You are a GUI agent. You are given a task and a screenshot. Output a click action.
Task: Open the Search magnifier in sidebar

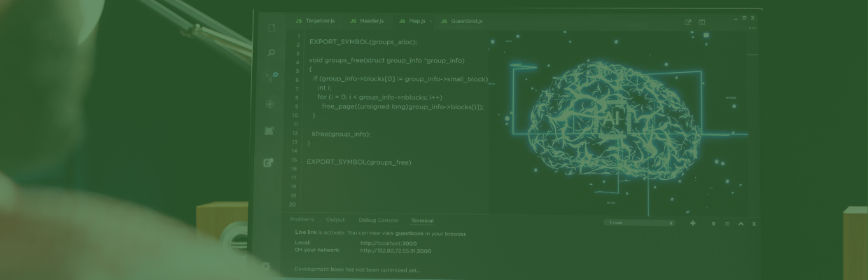pyautogui.click(x=271, y=52)
